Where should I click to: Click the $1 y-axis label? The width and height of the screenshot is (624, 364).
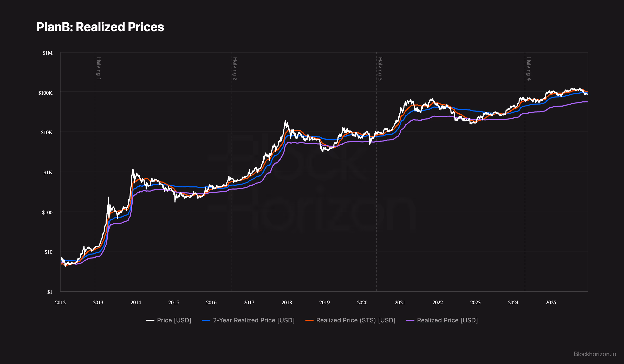click(x=50, y=292)
